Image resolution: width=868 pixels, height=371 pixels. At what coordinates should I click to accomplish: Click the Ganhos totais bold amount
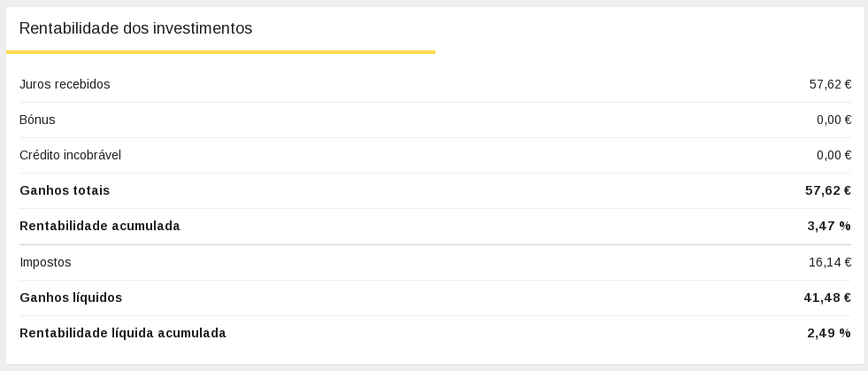click(x=828, y=190)
